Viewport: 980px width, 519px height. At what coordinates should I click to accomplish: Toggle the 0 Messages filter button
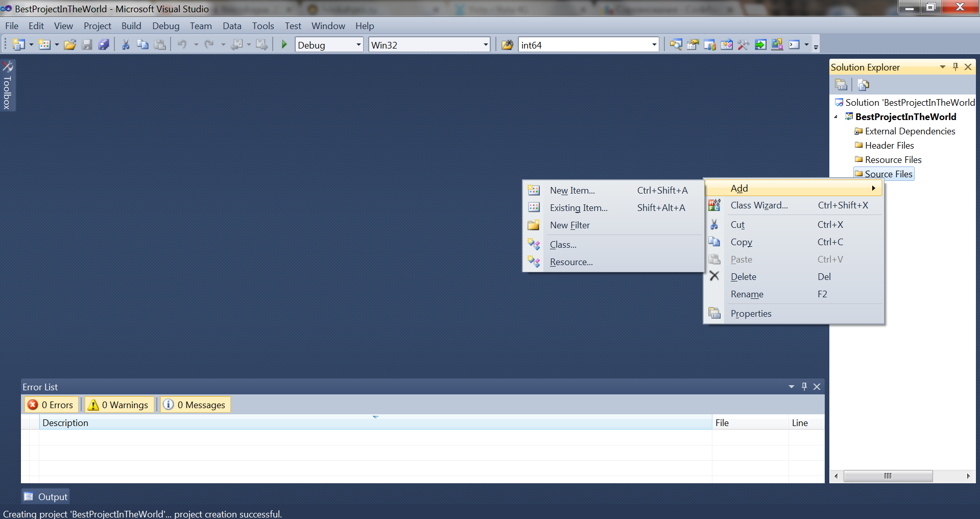click(195, 405)
